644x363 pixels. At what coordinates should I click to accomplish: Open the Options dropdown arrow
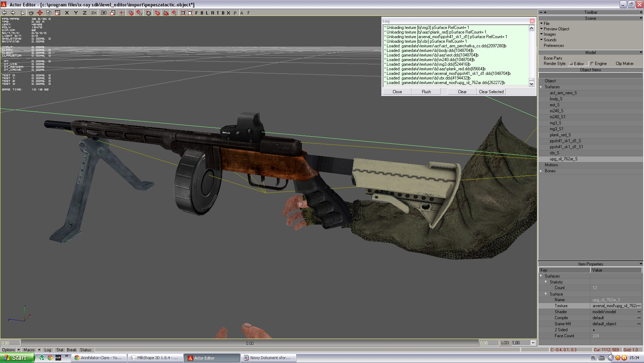click(19, 350)
